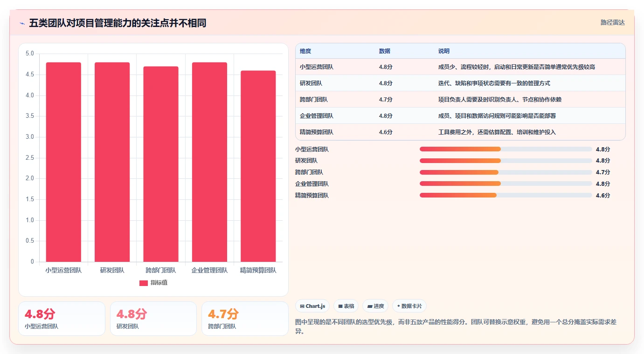Select the 数据卡片 tag
644x354 pixels.
pyautogui.click(x=409, y=306)
